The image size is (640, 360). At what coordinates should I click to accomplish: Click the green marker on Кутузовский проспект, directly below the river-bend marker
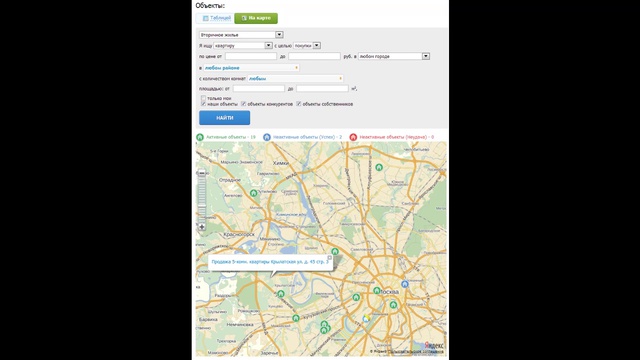pos(296,318)
